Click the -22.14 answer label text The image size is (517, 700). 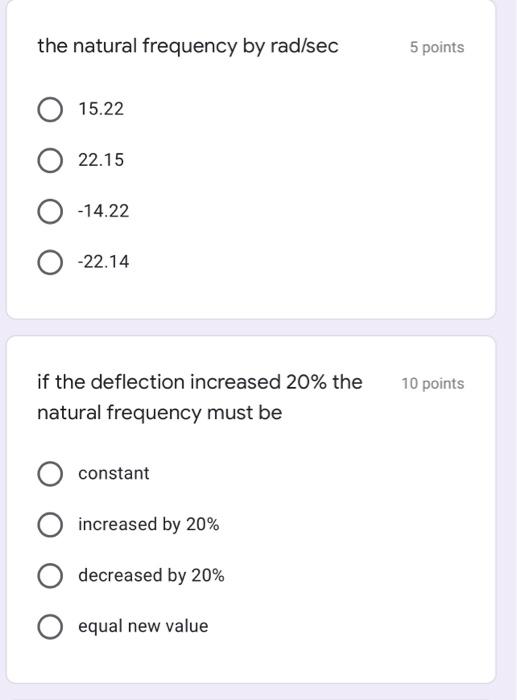point(103,262)
